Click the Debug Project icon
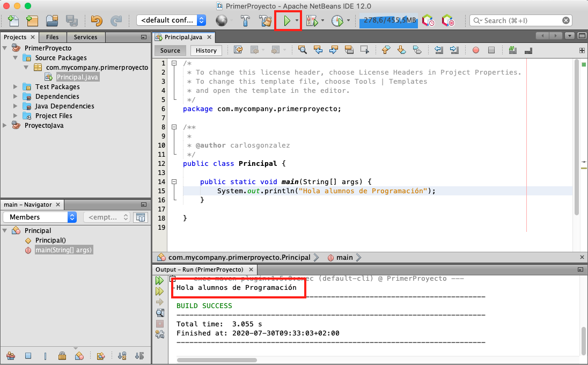 (x=312, y=20)
